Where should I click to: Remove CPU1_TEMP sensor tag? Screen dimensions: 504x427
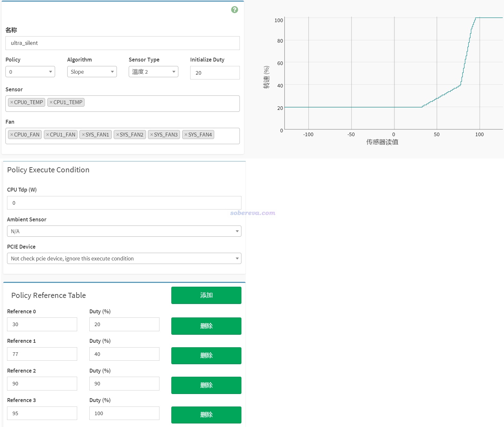(51, 102)
